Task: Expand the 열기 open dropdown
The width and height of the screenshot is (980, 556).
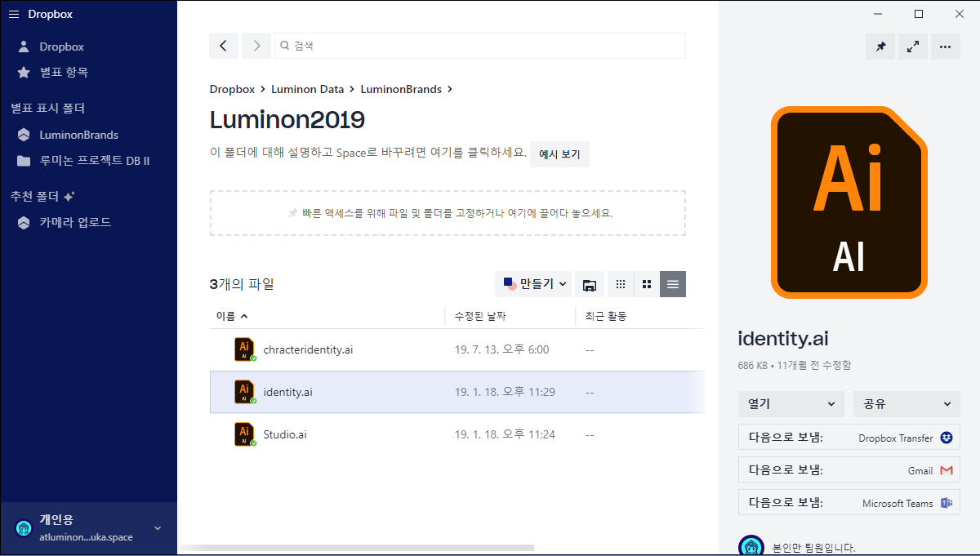Action: click(x=791, y=403)
